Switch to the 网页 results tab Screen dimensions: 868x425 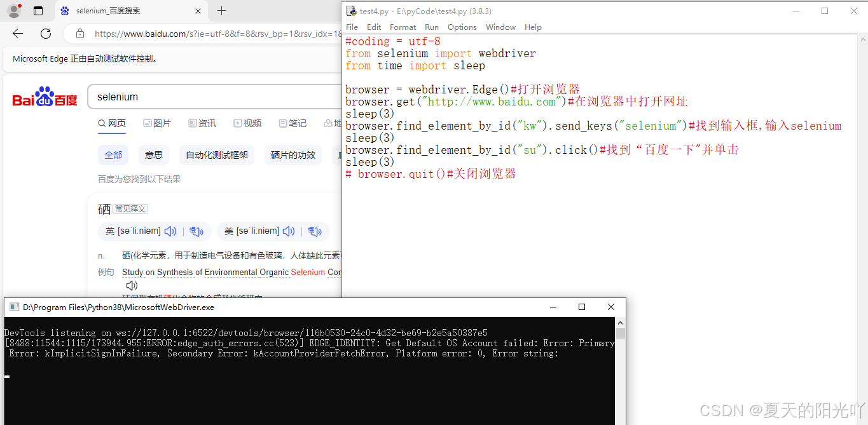point(112,123)
